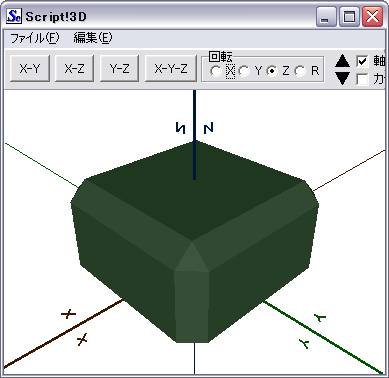Open the ファイル(F) menu

(x=35, y=38)
